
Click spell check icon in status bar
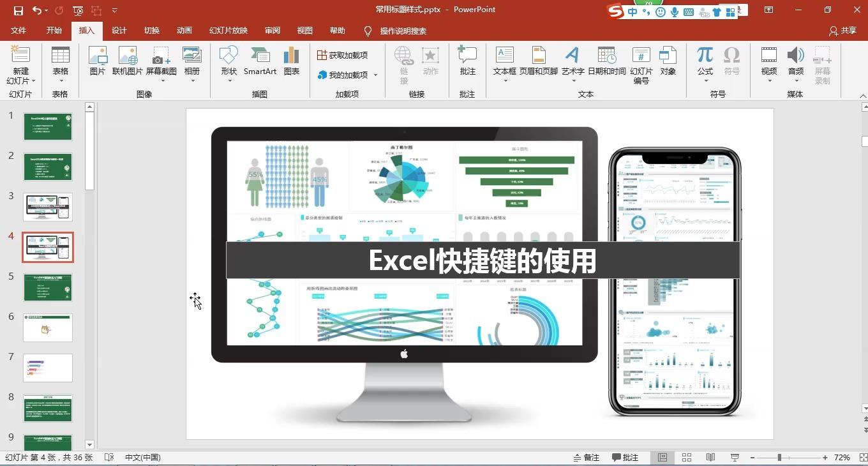(109, 458)
